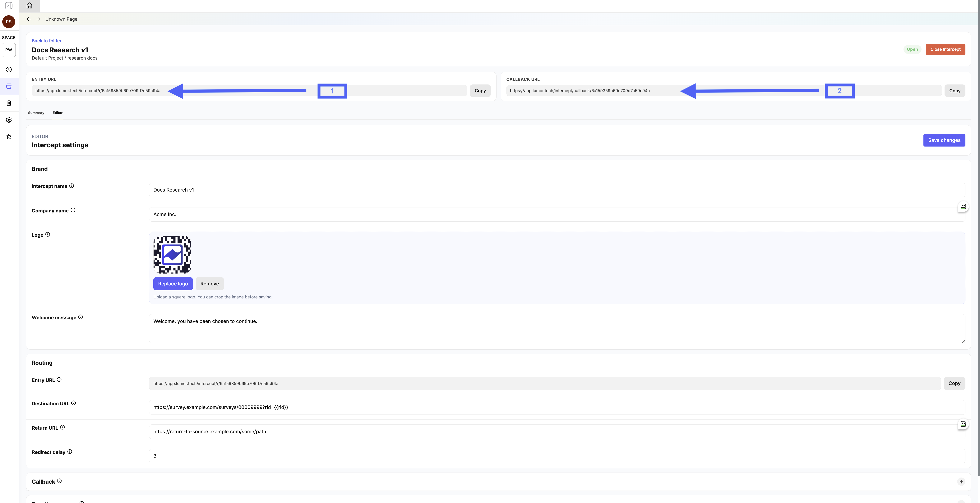
Task: Show info for Redirect delay
Action: (70, 452)
